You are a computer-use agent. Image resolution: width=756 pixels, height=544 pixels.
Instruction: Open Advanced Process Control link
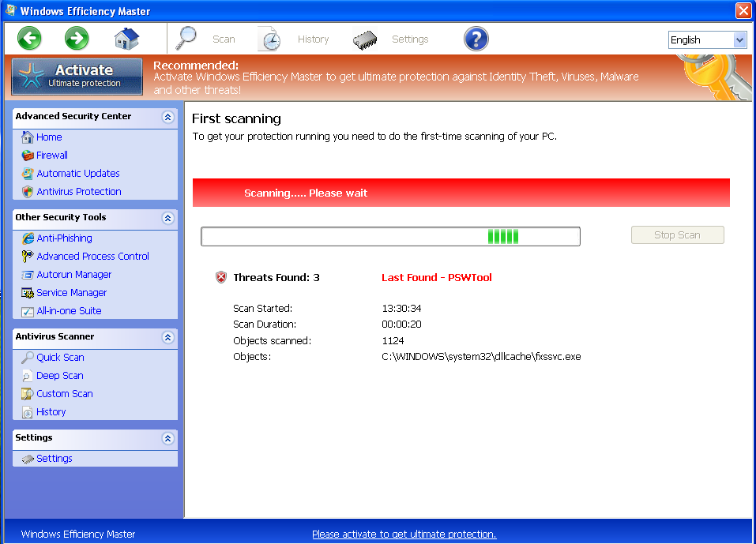[x=92, y=257]
